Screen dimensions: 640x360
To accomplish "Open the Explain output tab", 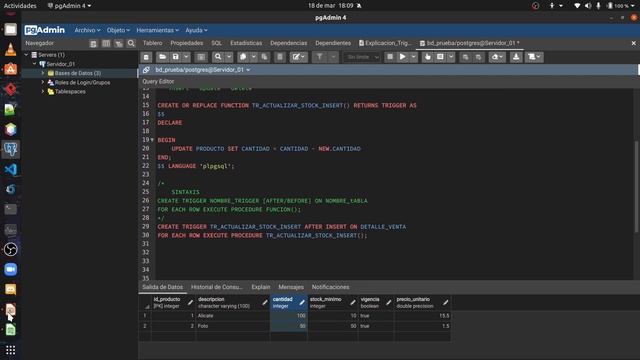I will (x=261, y=287).
